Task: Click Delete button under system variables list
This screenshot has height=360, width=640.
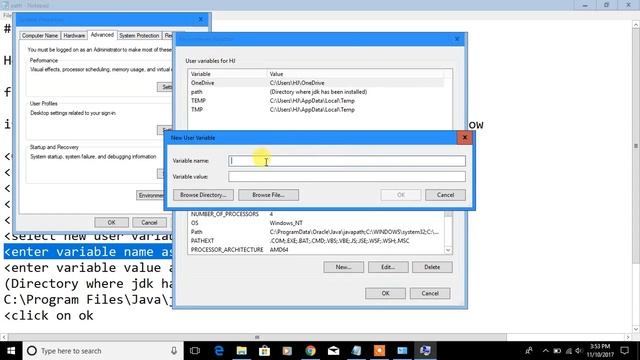Action: tap(432, 267)
